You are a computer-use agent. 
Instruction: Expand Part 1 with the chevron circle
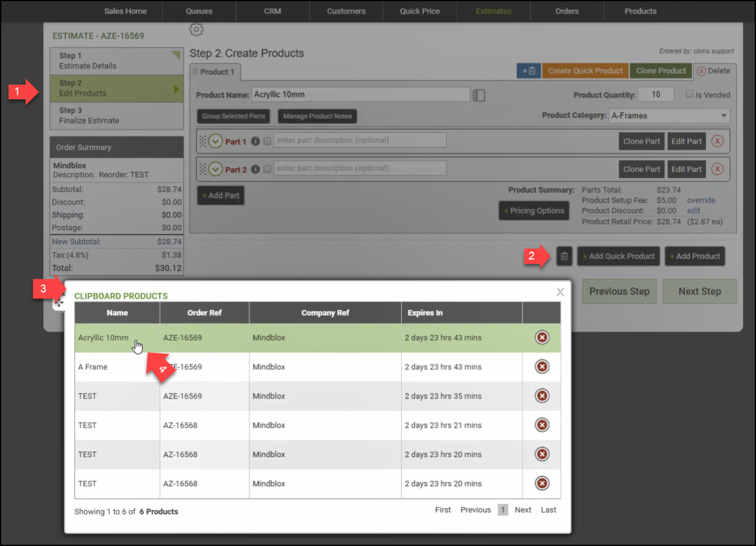tap(215, 141)
